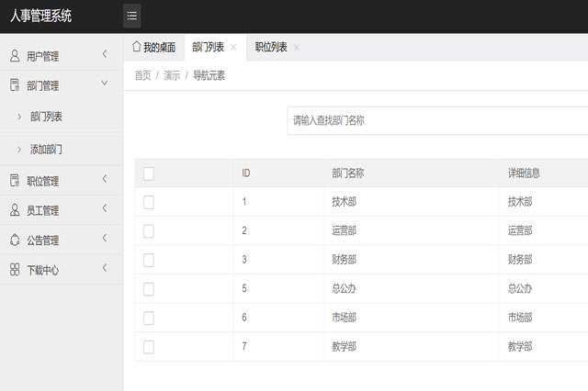Click the 用户管理 user icon
Image resolution: width=588 pixels, height=391 pixels.
(x=15, y=56)
